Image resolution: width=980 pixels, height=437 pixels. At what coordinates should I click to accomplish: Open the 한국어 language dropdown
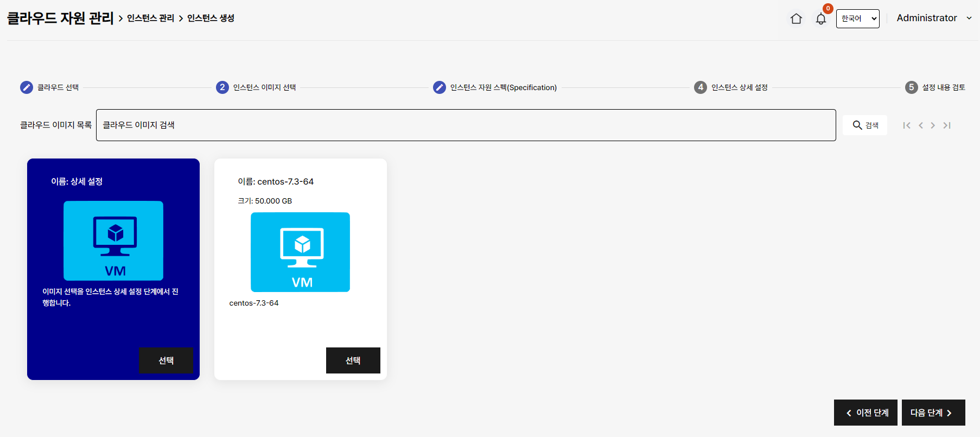pyautogui.click(x=857, y=18)
